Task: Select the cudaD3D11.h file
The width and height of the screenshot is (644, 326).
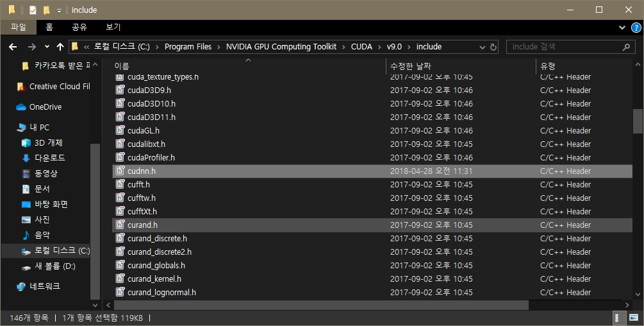Action: click(x=372, y=117)
